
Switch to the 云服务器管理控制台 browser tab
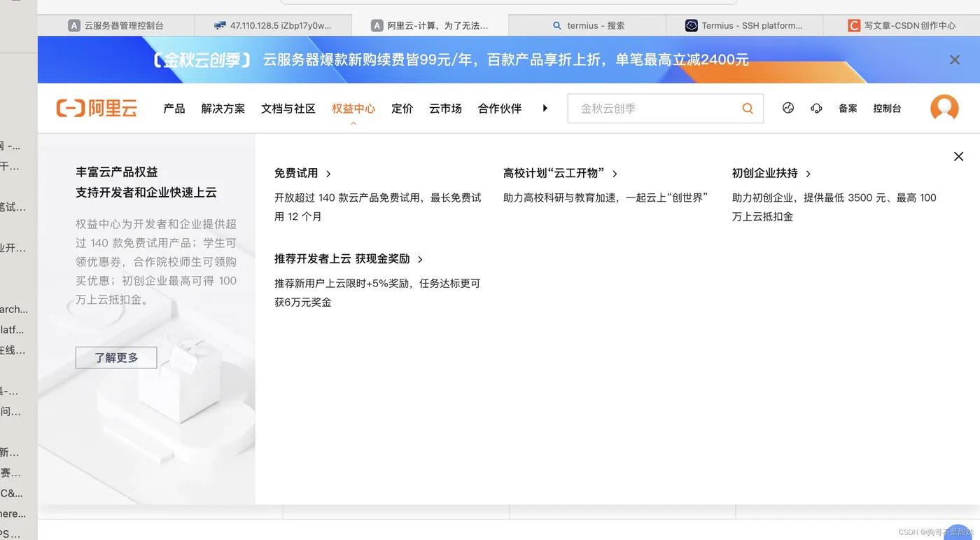click(x=116, y=25)
